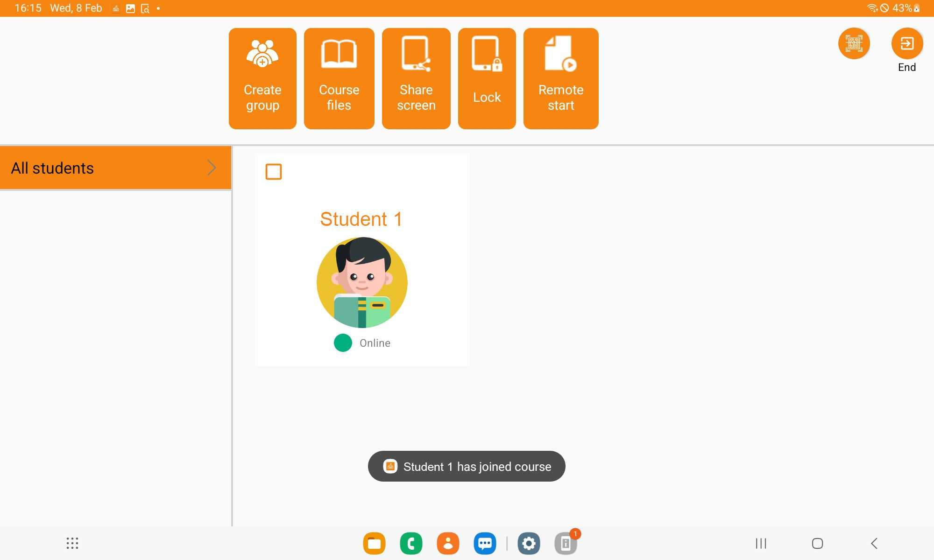Expand All students group list
The height and width of the screenshot is (560, 934).
coord(212,168)
